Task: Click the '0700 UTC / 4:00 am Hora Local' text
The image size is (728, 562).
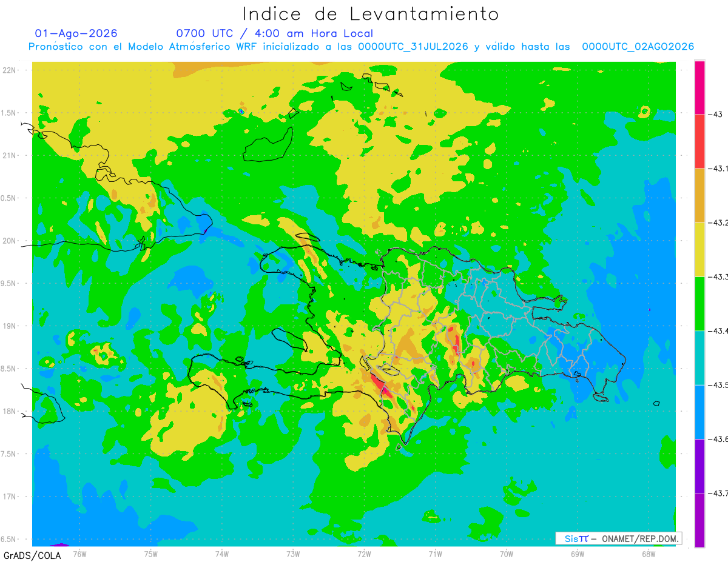Action: [275, 33]
